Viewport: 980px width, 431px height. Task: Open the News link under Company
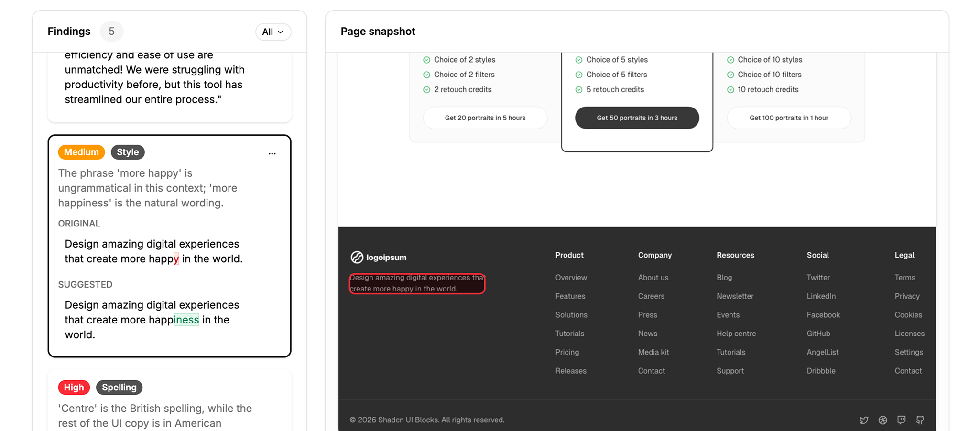[x=647, y=334]
